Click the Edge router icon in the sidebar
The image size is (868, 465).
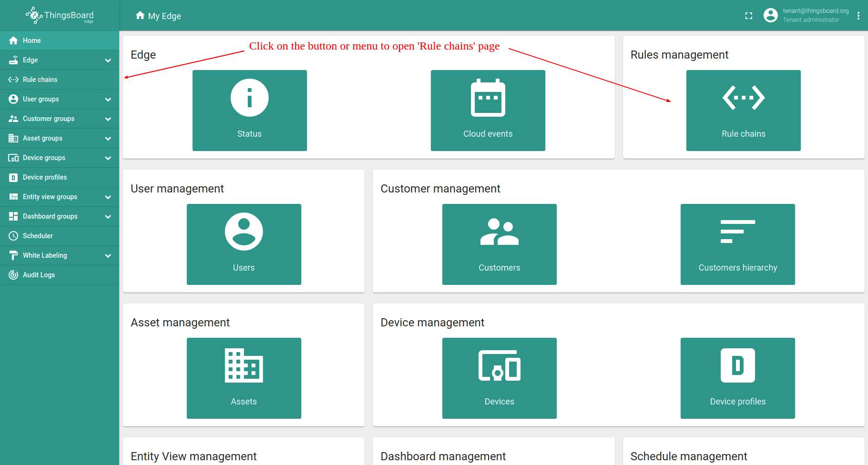tap(13, 60)
